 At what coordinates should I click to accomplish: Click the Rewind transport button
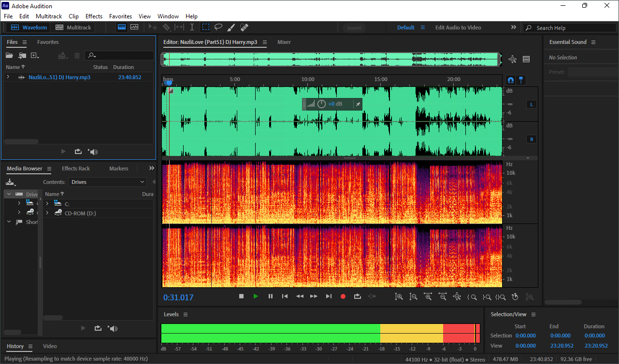coord(300,296)
